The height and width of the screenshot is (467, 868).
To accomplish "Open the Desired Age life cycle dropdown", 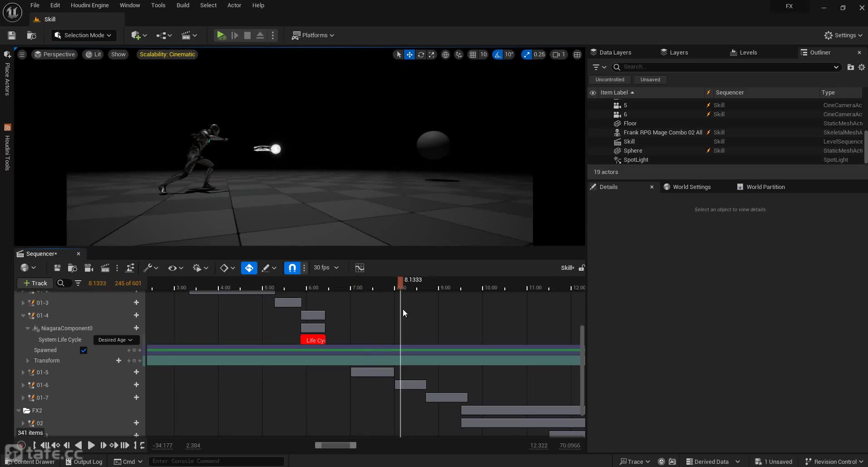I will pyautogui.click(x=115, y=340).
